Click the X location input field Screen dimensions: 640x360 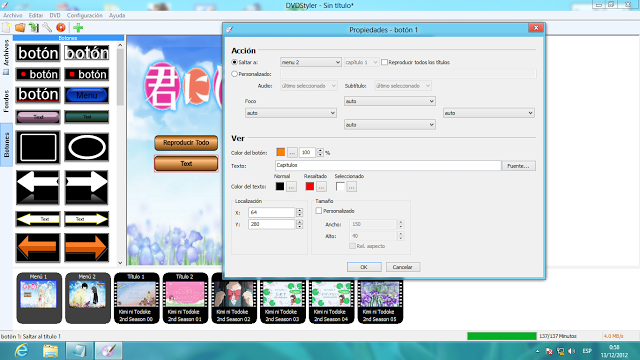[x=271, y=212]
